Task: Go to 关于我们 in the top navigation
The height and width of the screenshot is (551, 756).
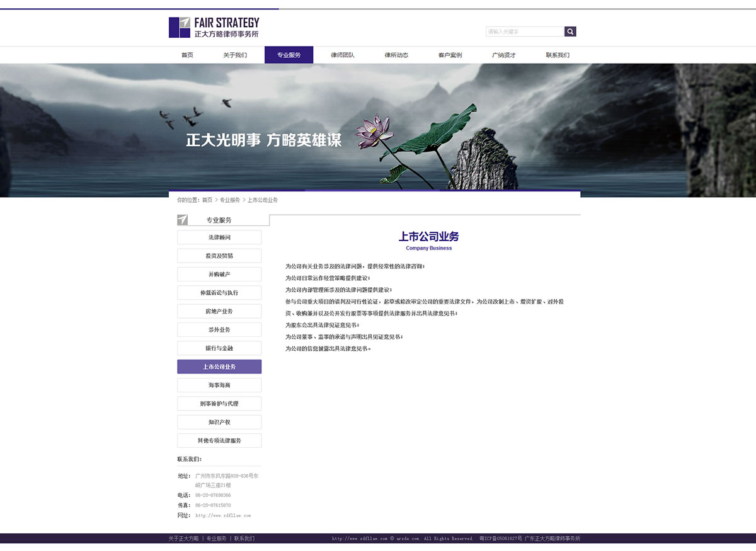Action: [x=235, y=55]
